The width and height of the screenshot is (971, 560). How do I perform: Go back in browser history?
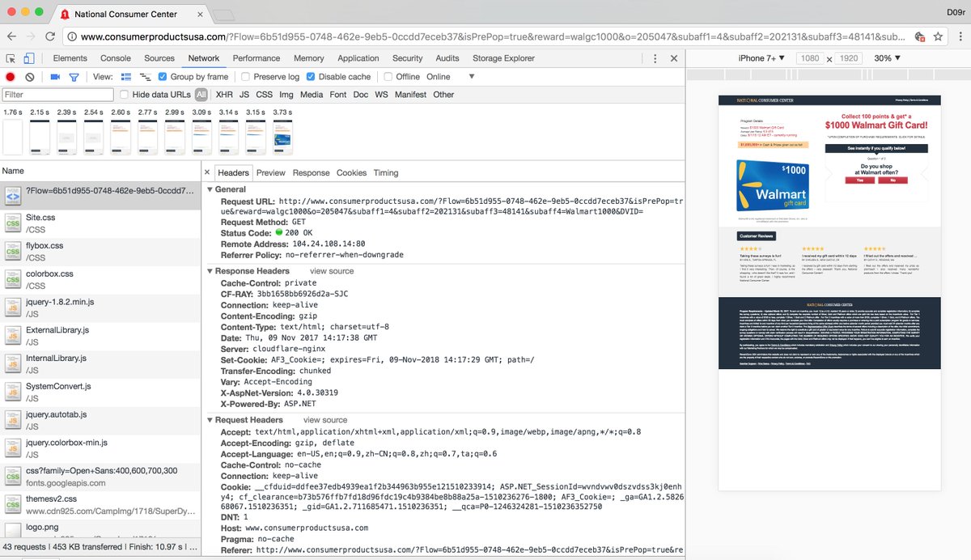(x=12, y=36)
